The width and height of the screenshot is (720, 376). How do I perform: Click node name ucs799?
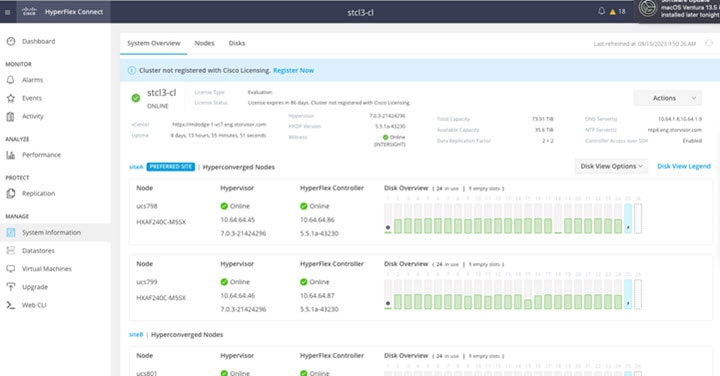pos(147,282)
